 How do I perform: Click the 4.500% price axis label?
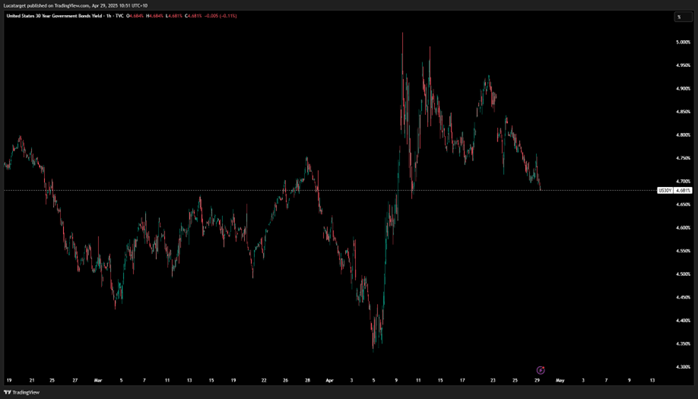coord(683,274)
